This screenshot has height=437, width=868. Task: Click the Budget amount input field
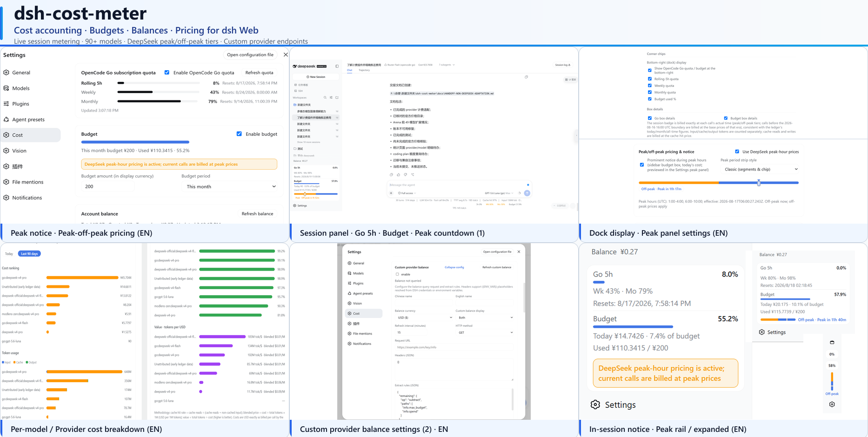[x=108, y=186]
